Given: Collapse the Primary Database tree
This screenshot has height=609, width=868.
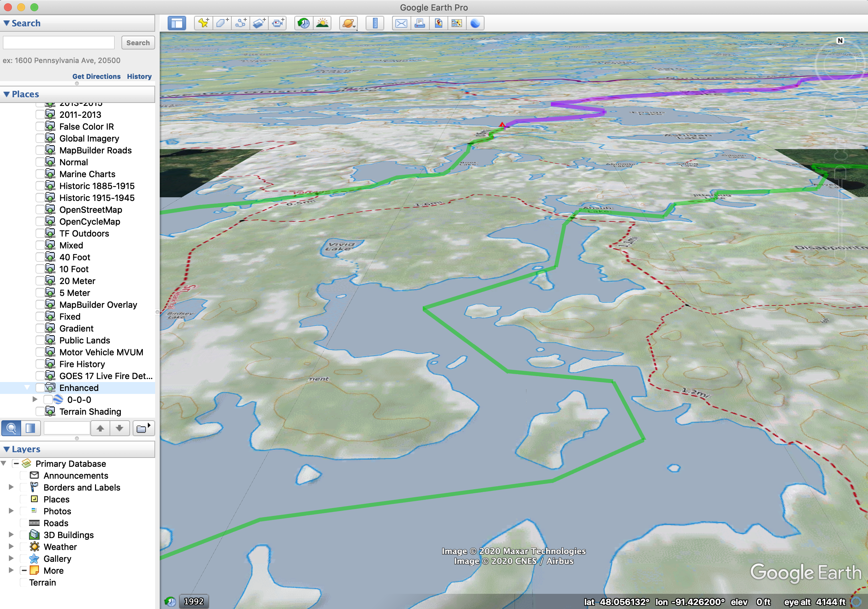Looking at the screenshot, I should click(x=3, y=463).
